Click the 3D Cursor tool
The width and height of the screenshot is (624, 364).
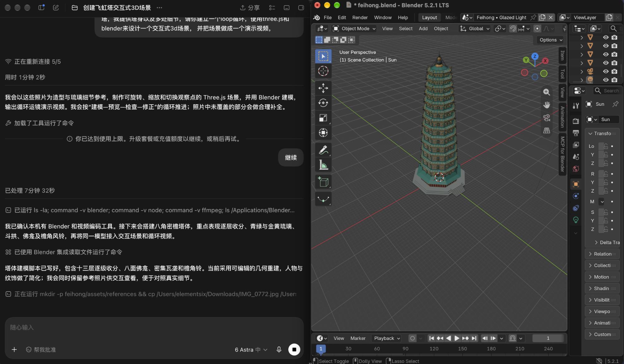(323, 71)
